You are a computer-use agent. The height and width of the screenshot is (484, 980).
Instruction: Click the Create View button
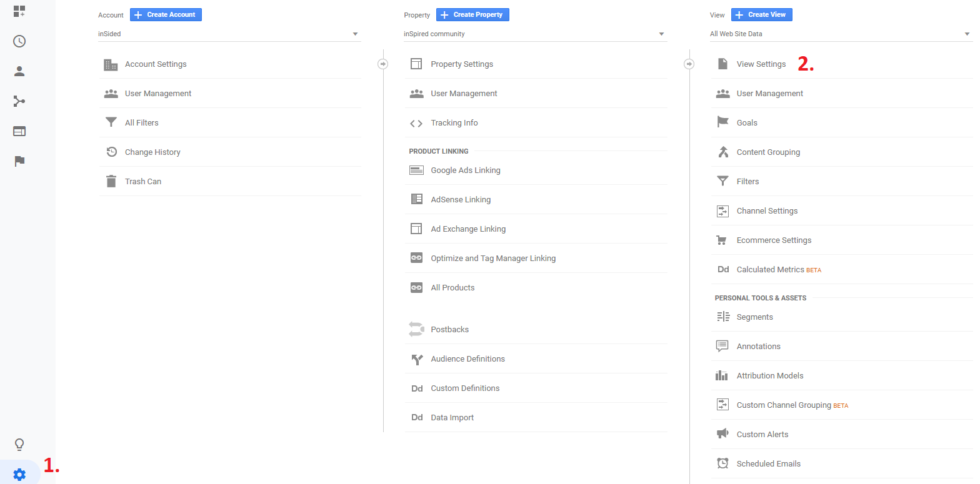(762, 14)
